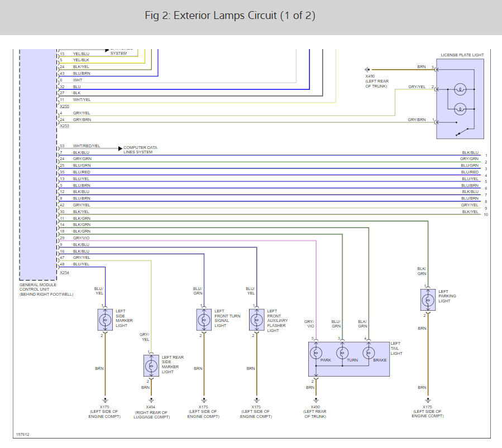Click the Left Rear Side Marker Light lamp symbol

[x=151, y=365]
